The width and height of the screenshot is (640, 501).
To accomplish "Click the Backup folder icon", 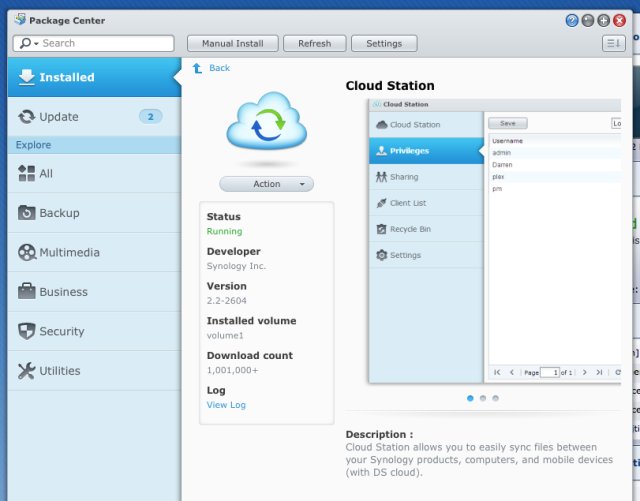I will (x=27, y=213).
